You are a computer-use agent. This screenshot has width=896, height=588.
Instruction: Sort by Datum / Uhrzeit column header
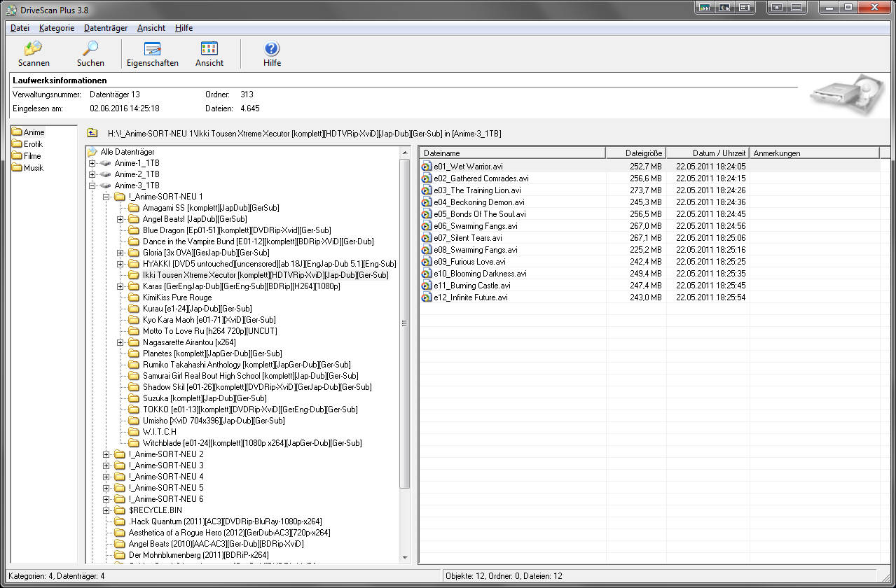point(708,153)
